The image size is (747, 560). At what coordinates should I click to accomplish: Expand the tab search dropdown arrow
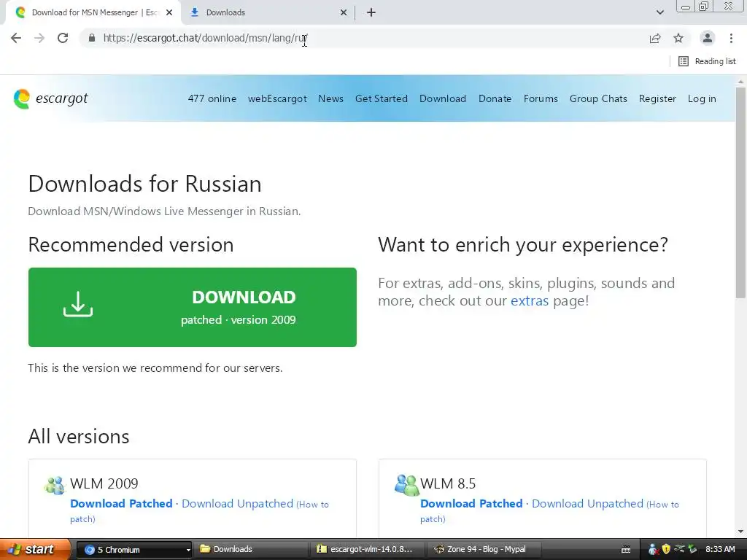click(x=659, y=12)
